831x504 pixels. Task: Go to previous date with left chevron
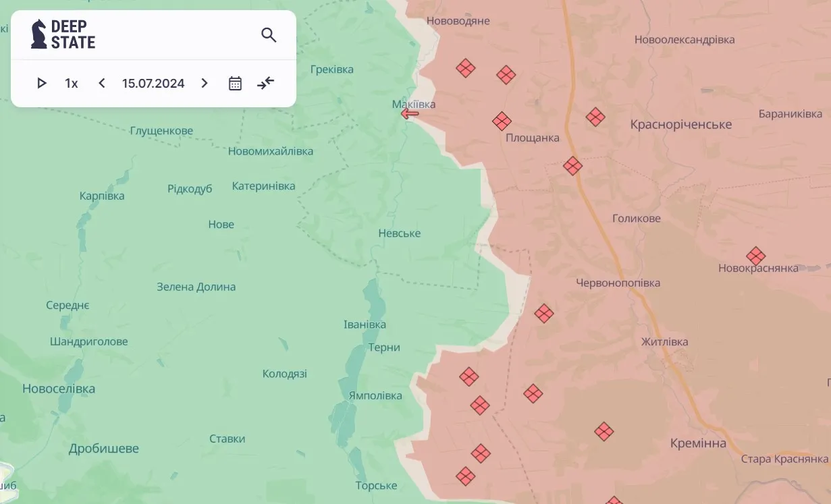pos(102,83)
